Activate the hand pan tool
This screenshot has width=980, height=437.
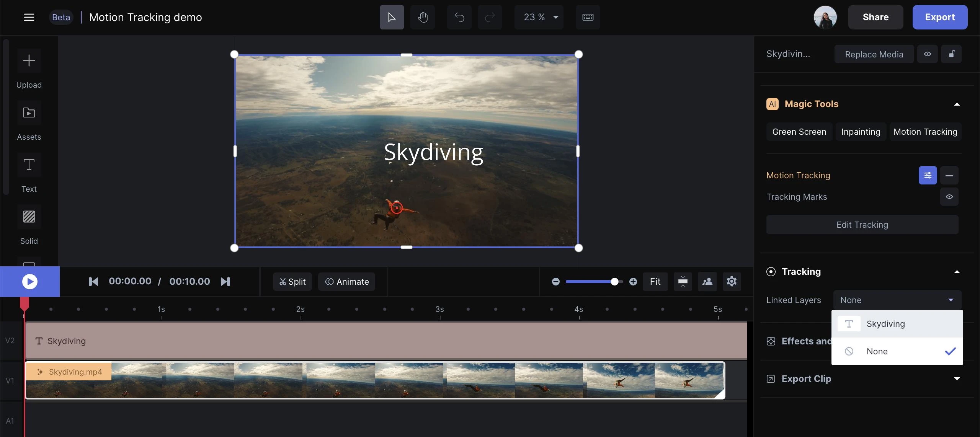coord(422,17)
